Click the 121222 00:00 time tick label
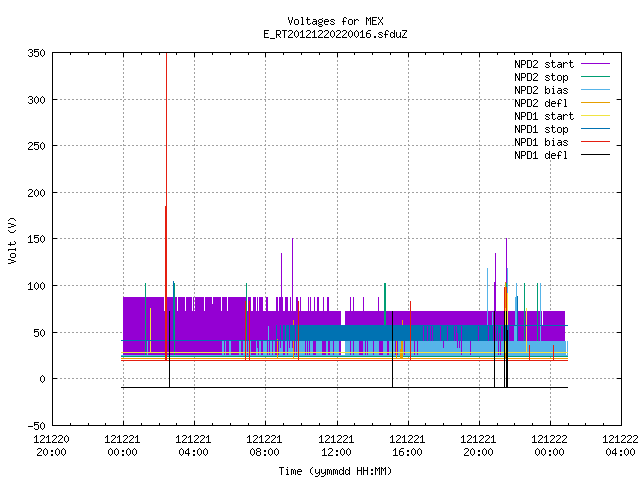The image size is (640, 480). pyautogui.click(x=549, y=446)
